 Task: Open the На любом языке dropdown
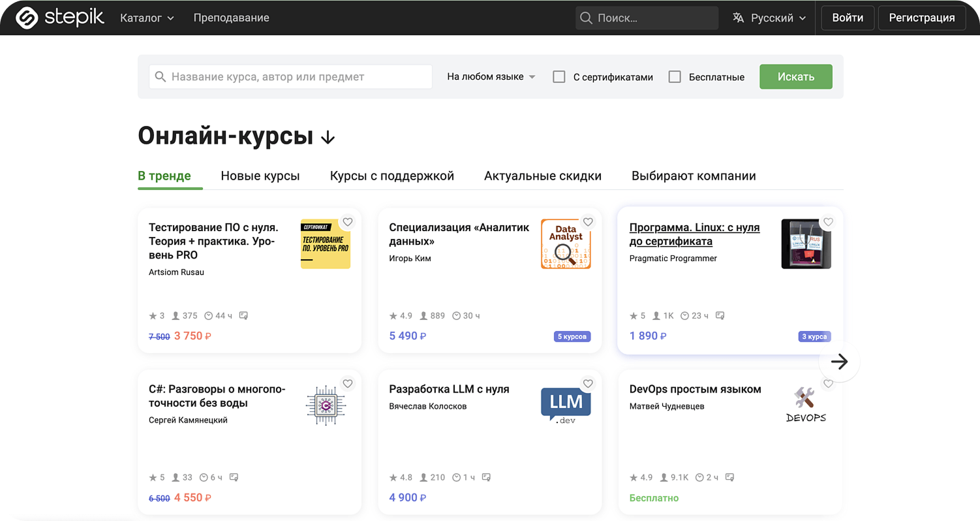point(491,77)
